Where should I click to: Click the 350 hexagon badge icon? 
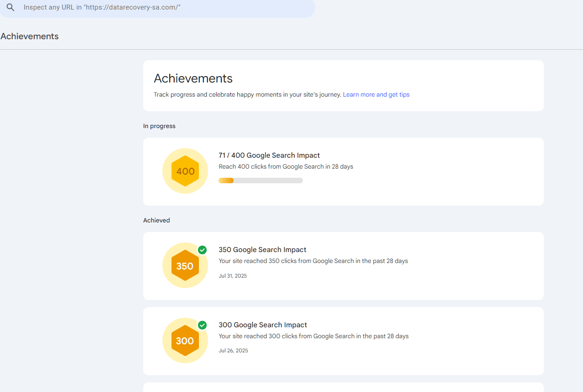185,266
